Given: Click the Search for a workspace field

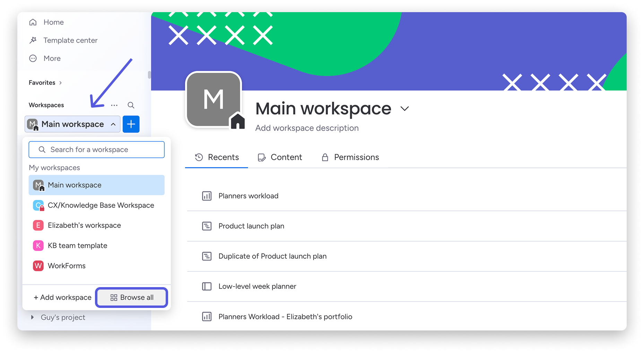Looking at the screenshot, I should 96,149.
